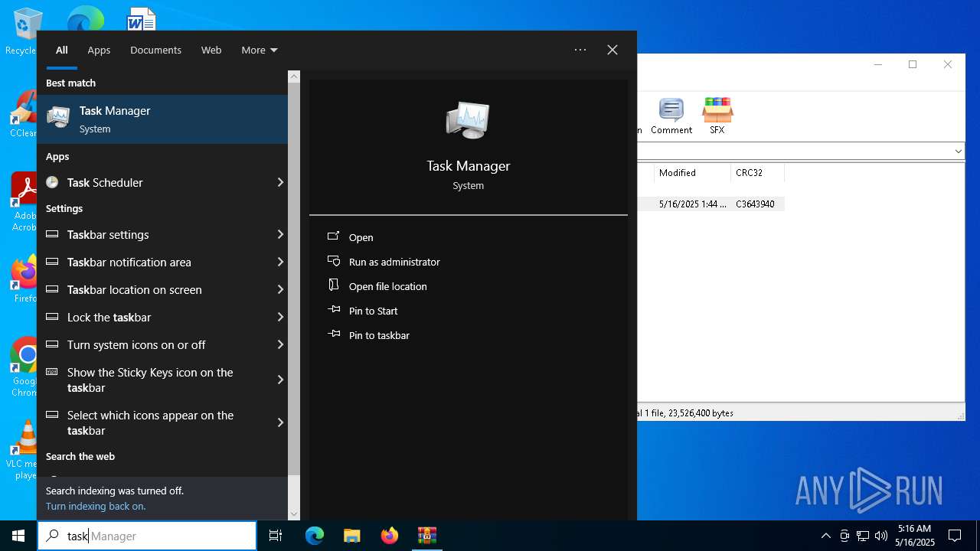The image size is (980, 551).
Task: Expand Taskbar notification area arrow
Action: (x=280, y=262)
